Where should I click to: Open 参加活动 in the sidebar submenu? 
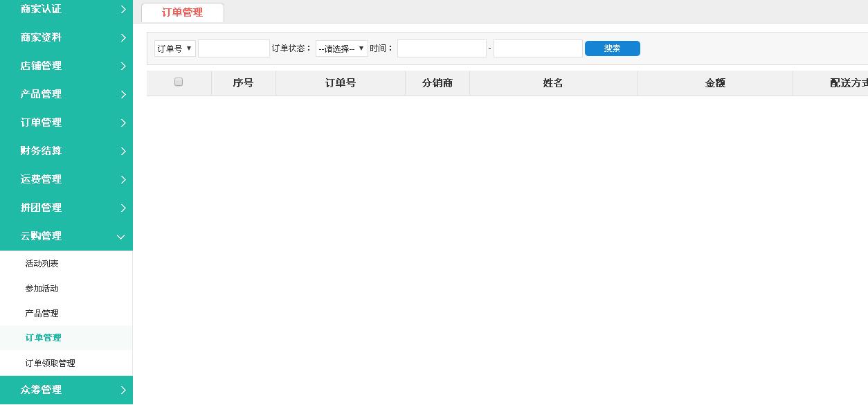click(x=42, y=289)
